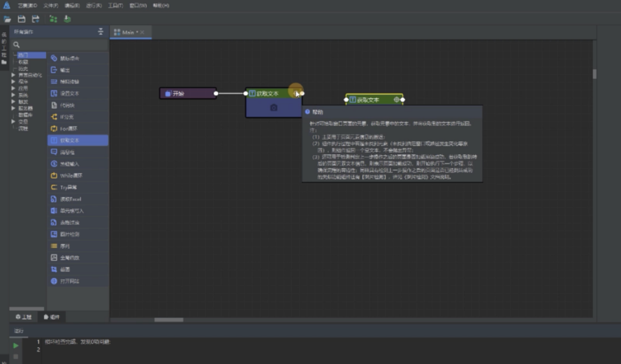The image size is (621, 364).
Task: Switch to the 工程 bottom tab
Action: [x=23, y=317]
